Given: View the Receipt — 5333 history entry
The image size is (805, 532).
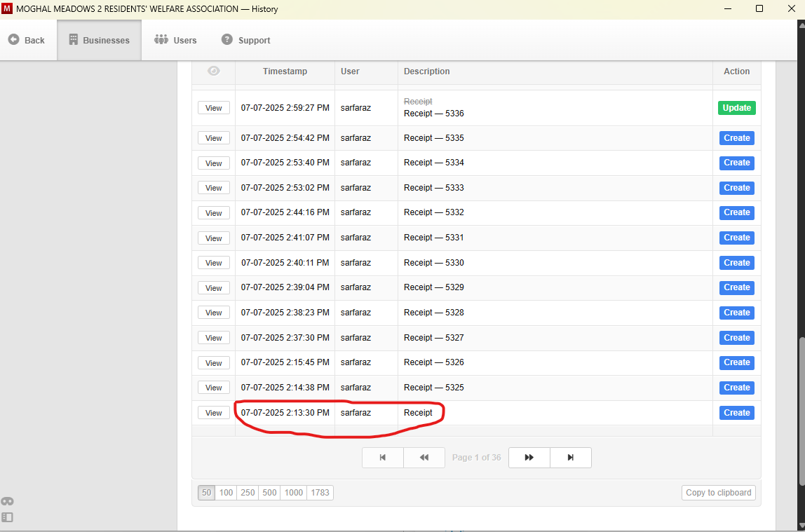Looking at the screenshot, I should point(214,188).
